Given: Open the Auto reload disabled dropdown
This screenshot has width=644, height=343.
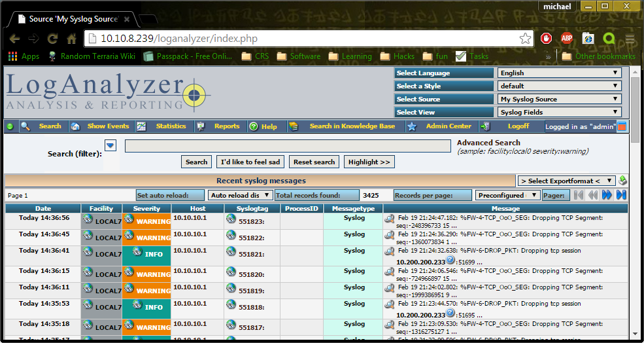Looking at the screenshot, I should 240,195.
